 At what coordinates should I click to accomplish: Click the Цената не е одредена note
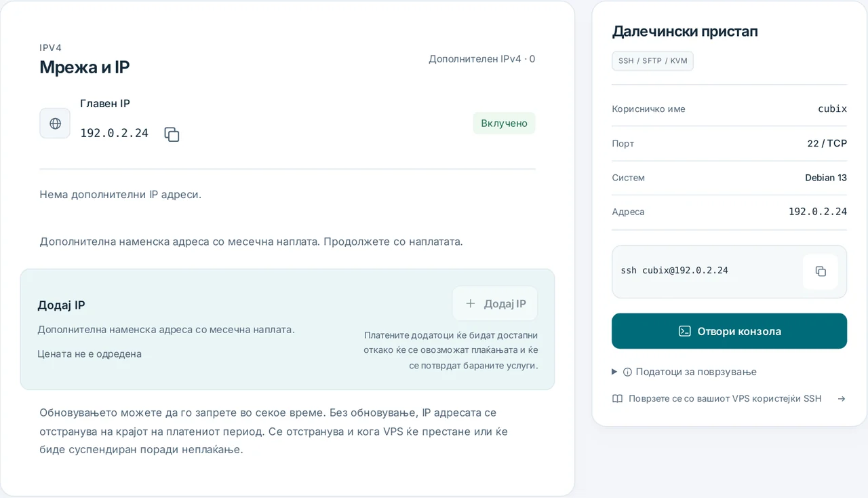(90, 353)
